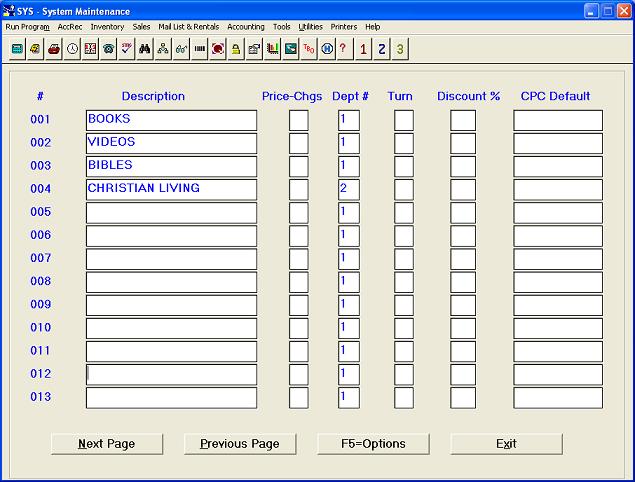Click the blue circled H toolbar icon
The height and width of the screenshot is (482, 635).
coord(327,49)
